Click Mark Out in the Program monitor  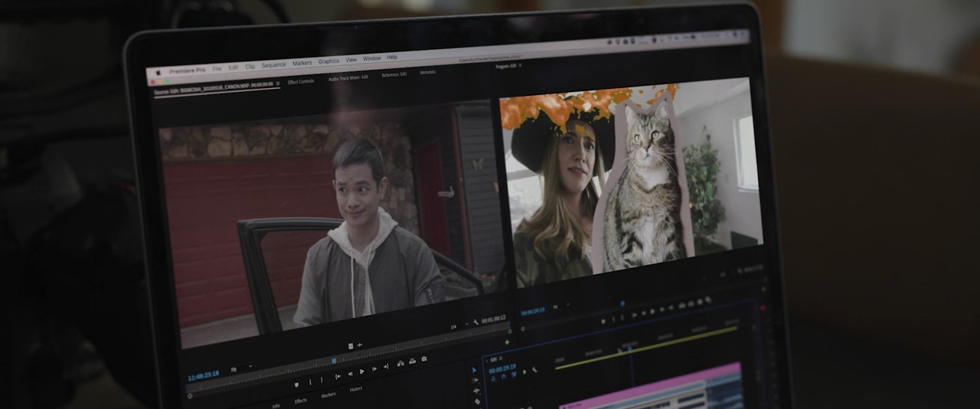pyautogui.click(x=622, y=317)
